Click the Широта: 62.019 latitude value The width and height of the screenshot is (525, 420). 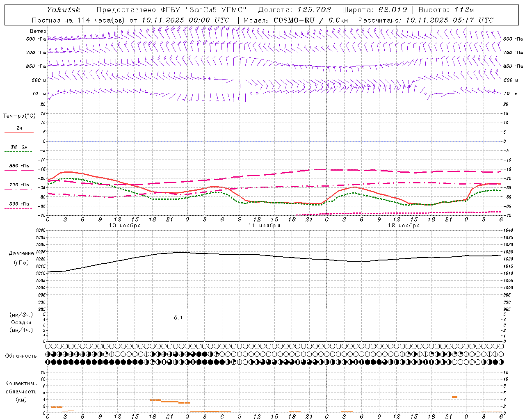[x=374, y=10]
